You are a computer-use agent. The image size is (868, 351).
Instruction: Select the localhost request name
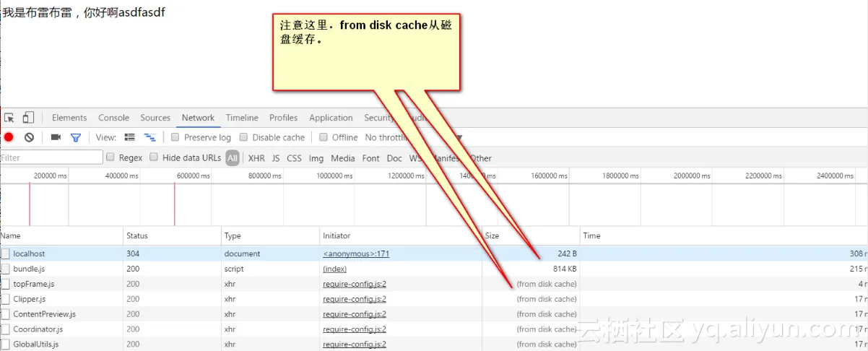pyautogui.click(x=29, y=254)
